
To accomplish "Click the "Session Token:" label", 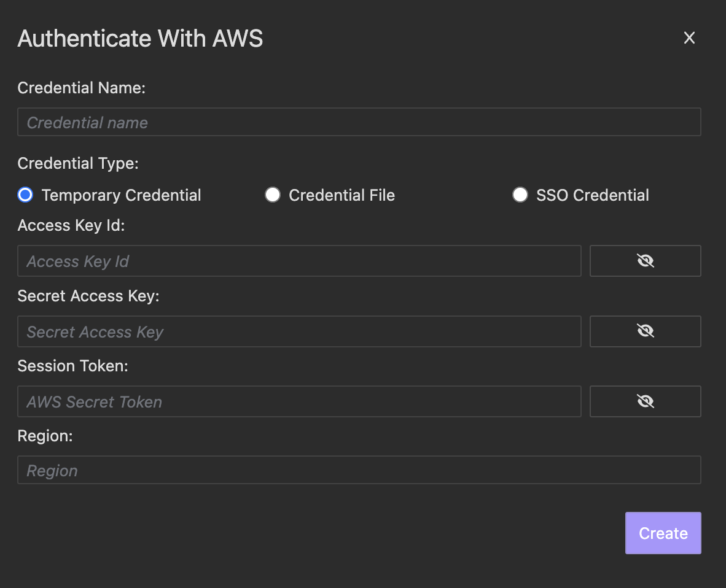I will [72, 366].
